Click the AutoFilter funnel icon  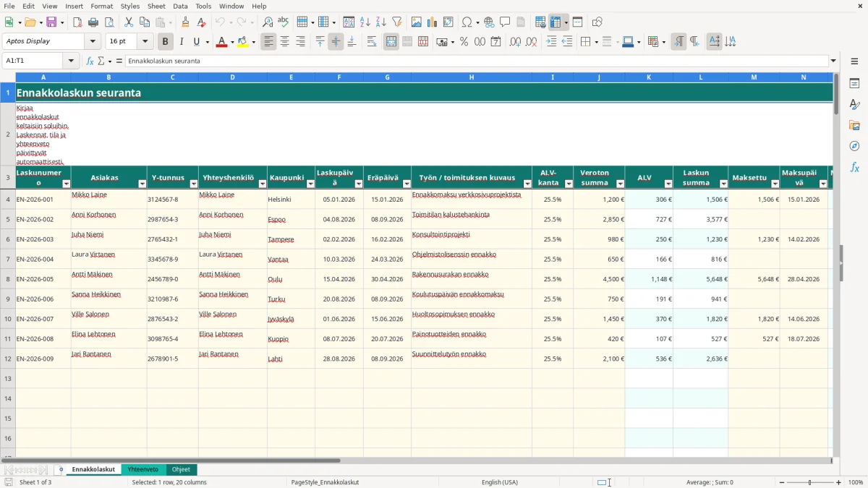pyautogui.click(x=397, y=22)
